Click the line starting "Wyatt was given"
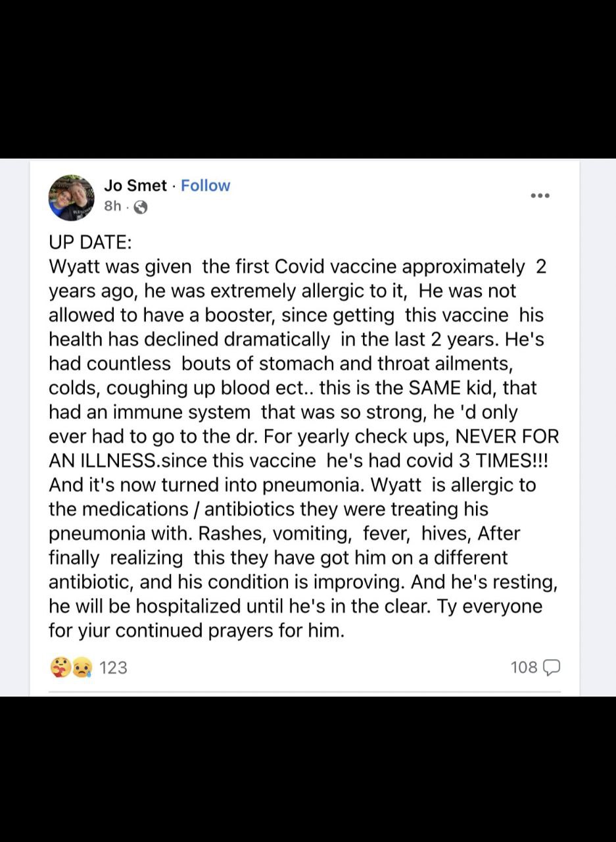 tap(297, 266)
